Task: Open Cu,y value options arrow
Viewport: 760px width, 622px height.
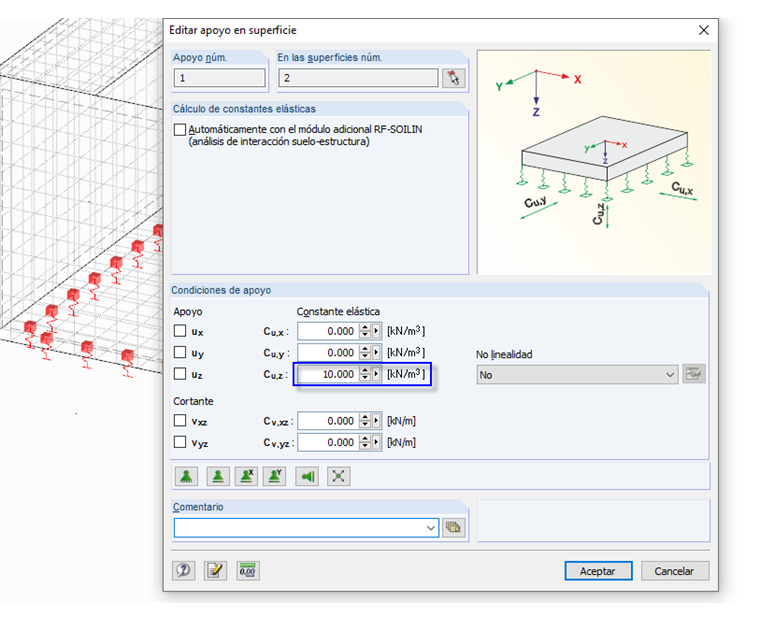Action: (376, 352)
